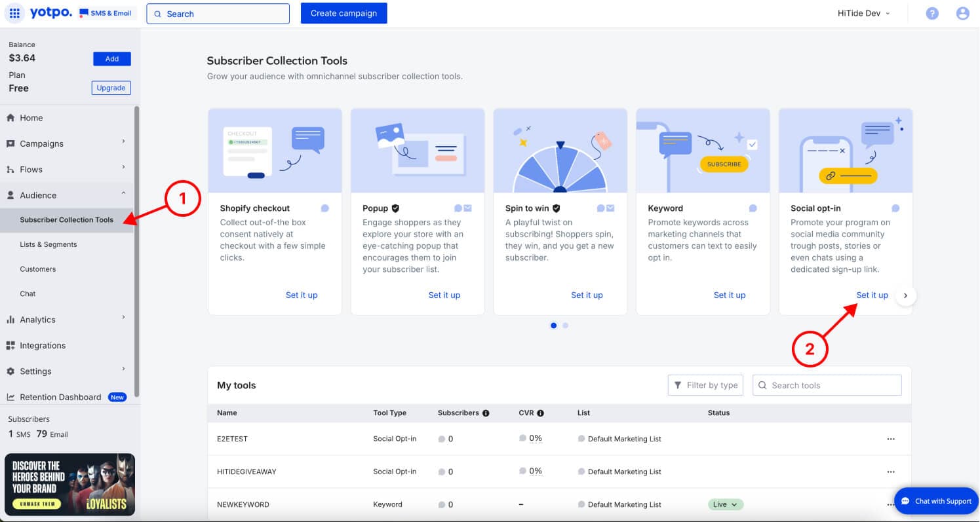Click the Subscribers info icon in table header
980x522 pixels.
click(486, 413)
